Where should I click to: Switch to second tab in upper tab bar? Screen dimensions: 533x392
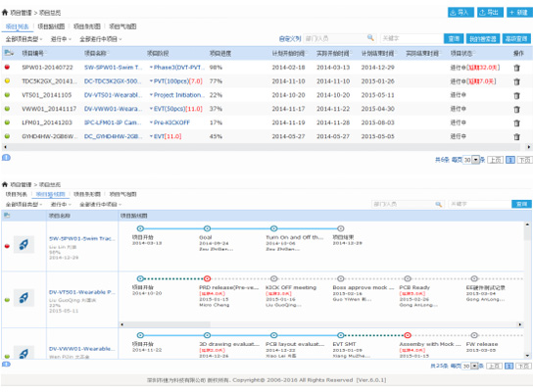tap(51, 26)
